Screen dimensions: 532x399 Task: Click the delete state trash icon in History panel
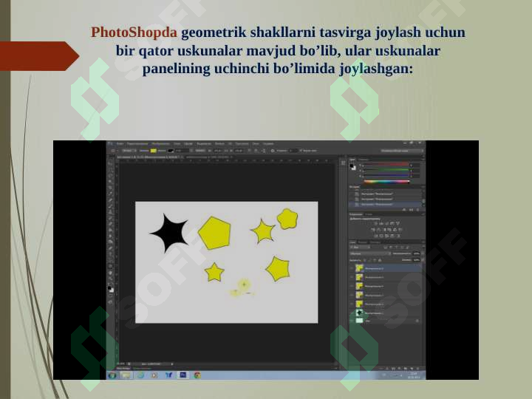[x=417, y=210]
